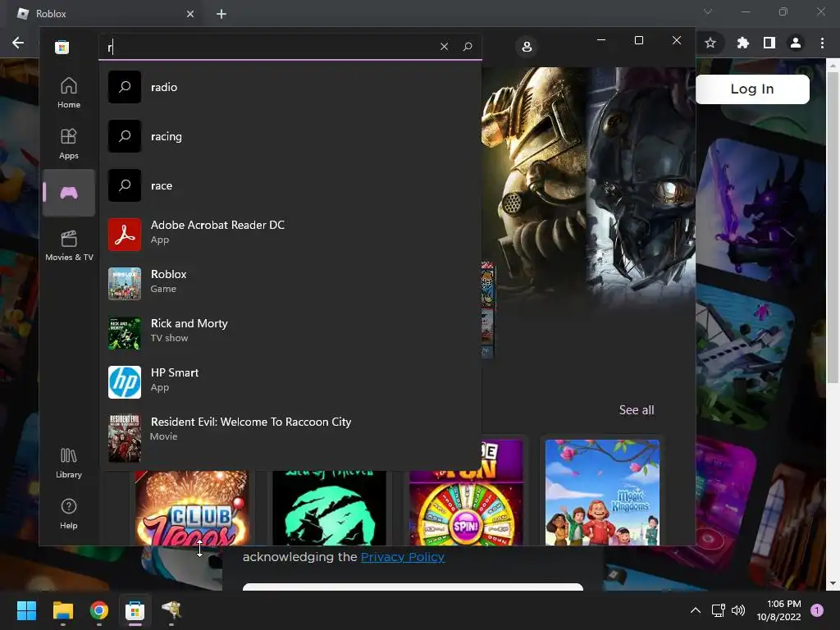Select the radio search suggestion
This screenshot has width=840, height=630.
click(290, 87)
